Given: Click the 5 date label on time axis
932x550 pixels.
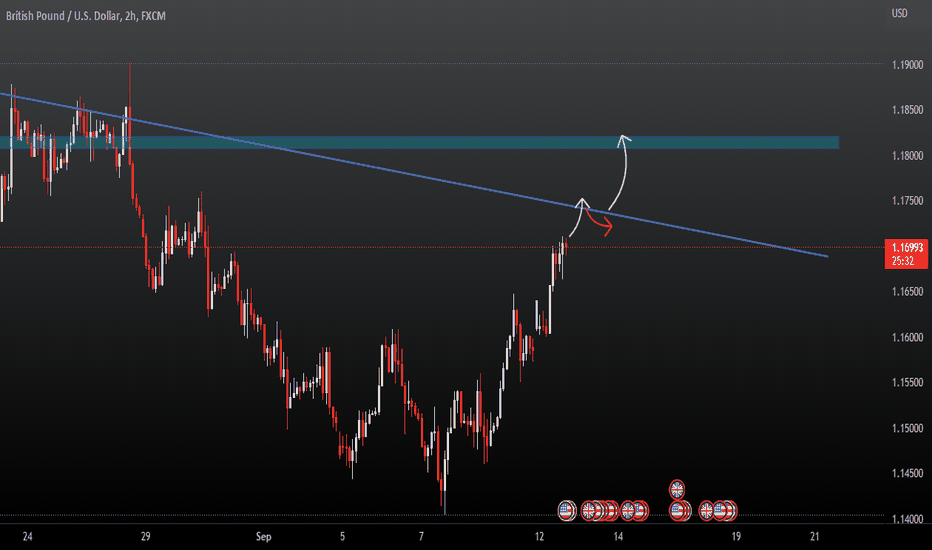Looking at the screenshot, I should pyautogui.click(x=342, y=536).
